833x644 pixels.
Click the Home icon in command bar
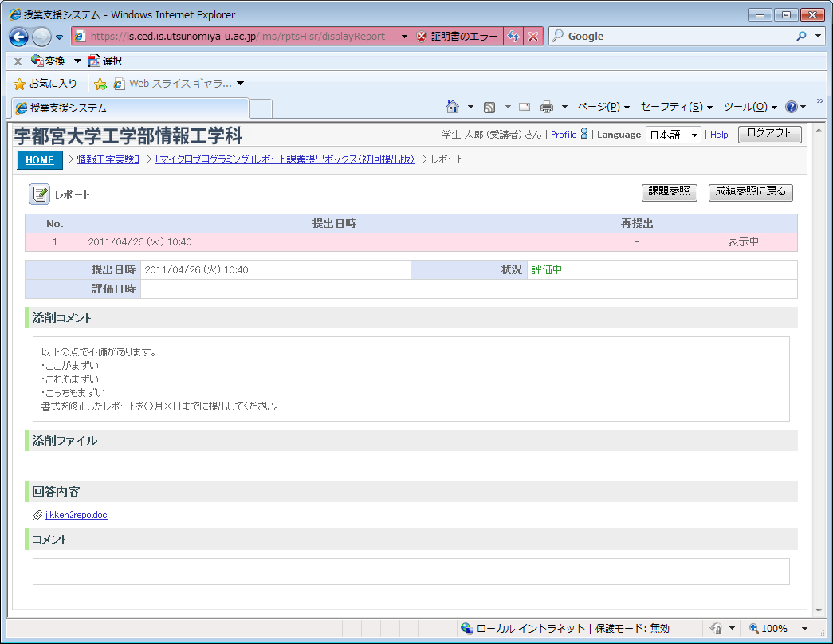[x=453, y=107]
